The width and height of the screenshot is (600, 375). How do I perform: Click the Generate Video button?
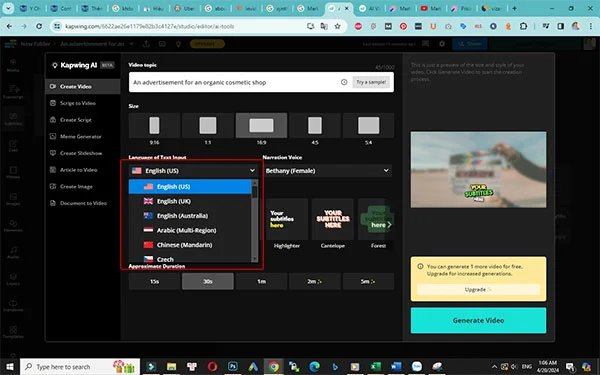pyautogui.click(x=478, y=321)
